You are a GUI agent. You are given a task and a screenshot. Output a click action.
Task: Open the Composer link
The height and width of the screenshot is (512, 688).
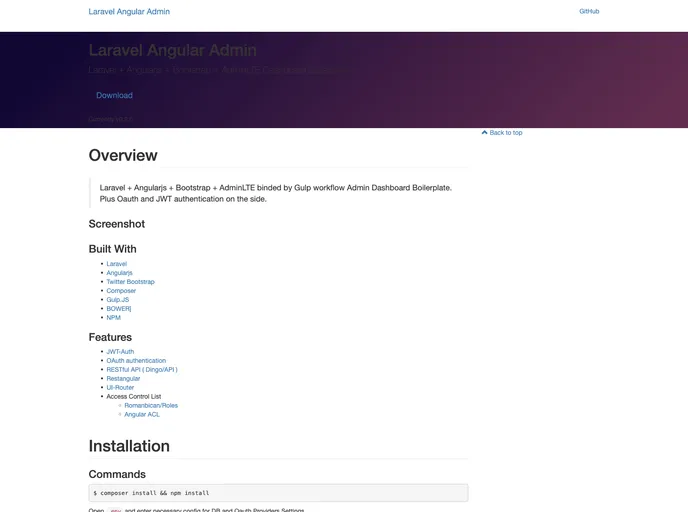121,291
